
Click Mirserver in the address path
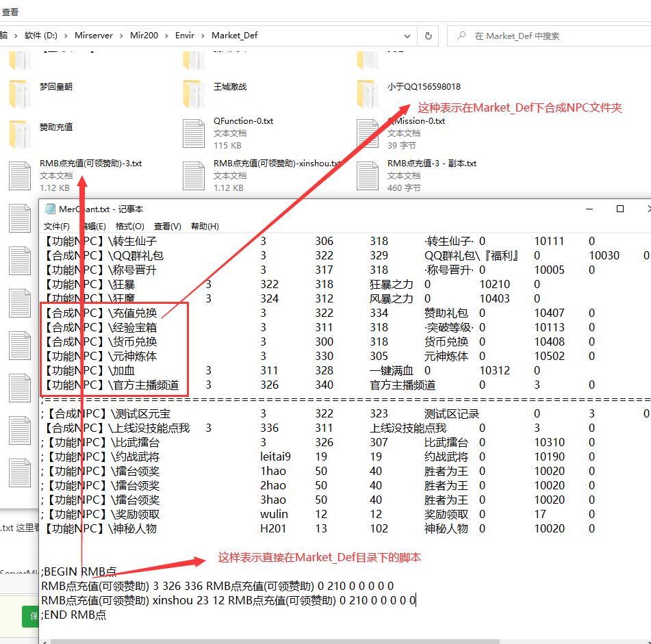[93, 36]
